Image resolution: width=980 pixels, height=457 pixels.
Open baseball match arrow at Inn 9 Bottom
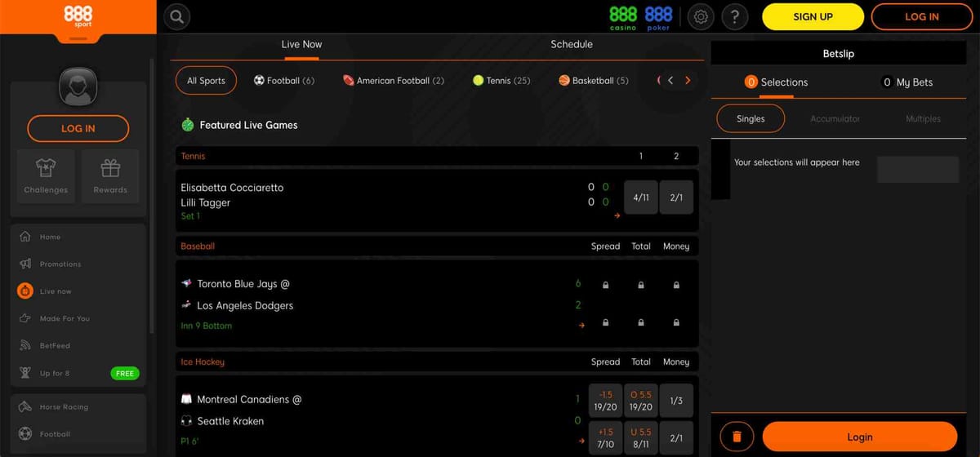pos(581,326)
